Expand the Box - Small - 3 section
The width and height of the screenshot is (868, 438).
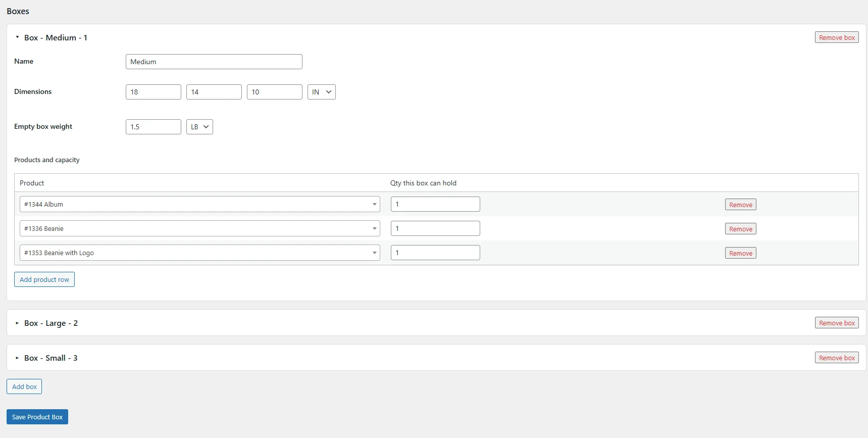[17, 358]
